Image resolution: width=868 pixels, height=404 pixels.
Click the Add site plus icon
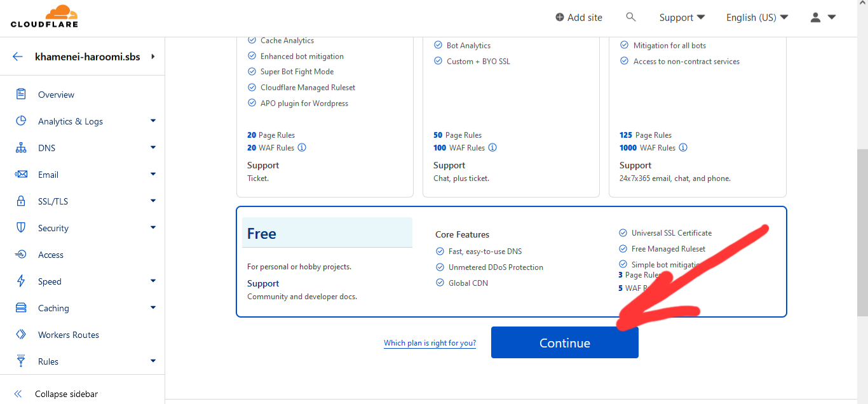tap(559, 17)
